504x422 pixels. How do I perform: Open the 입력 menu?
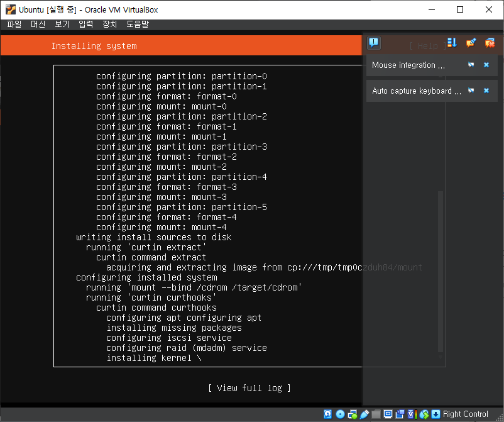pyautogui.click(x=86, y=24)
